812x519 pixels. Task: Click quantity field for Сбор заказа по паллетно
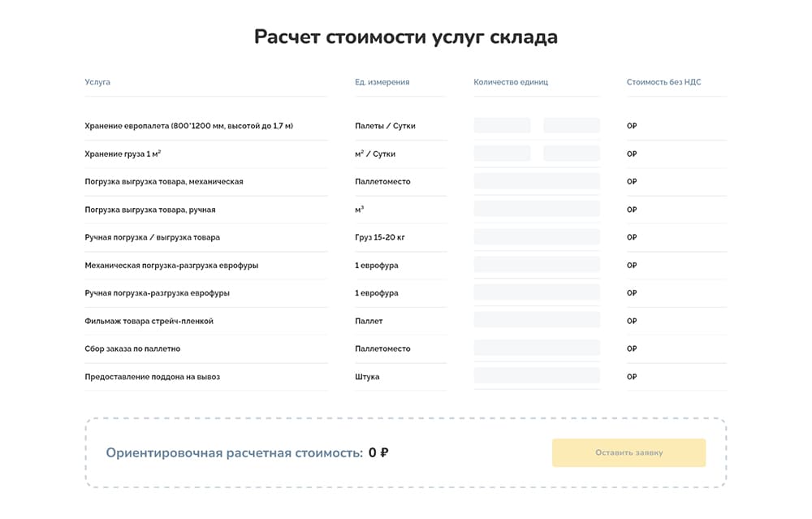pyautogui.click(x=537, y=348)
